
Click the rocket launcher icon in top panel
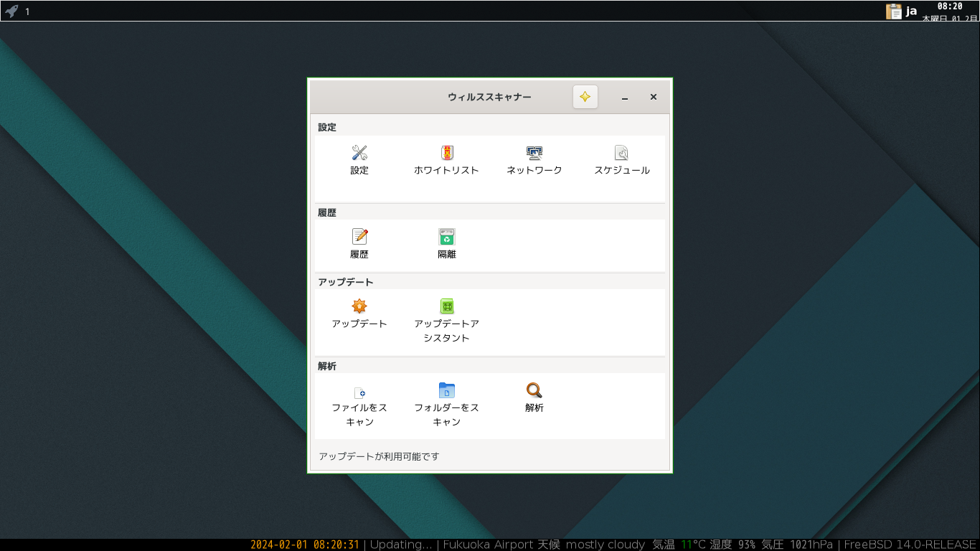[11, 11]
